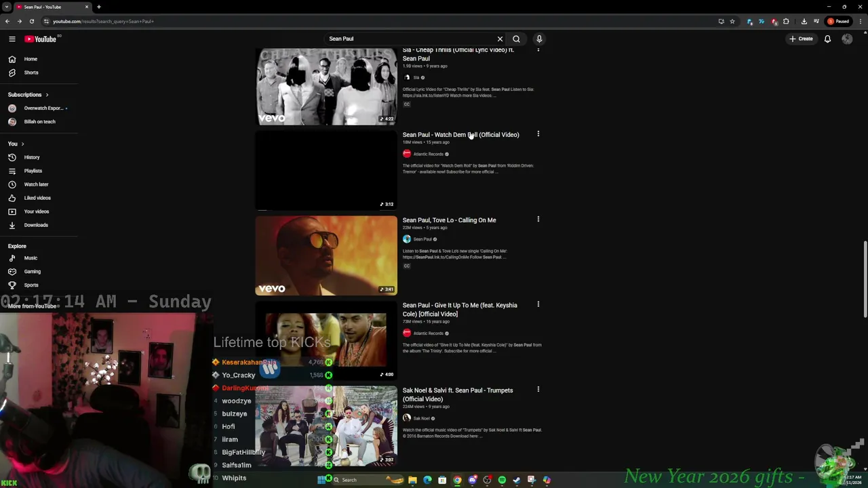Screen dimensions: 868x488
Task: Open Sak Noel & Salvi Trumpets title
Action: click(458, 394)
